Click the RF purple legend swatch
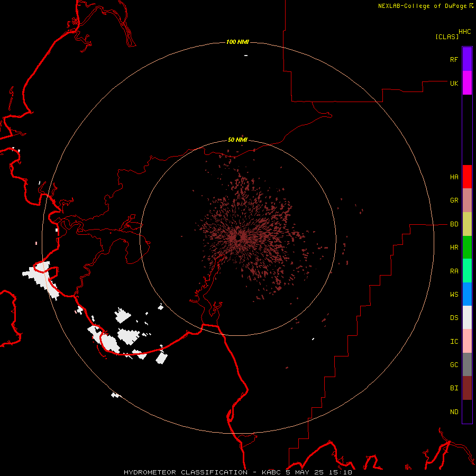Viewport: 476px width, 476px height. (467, 59)
